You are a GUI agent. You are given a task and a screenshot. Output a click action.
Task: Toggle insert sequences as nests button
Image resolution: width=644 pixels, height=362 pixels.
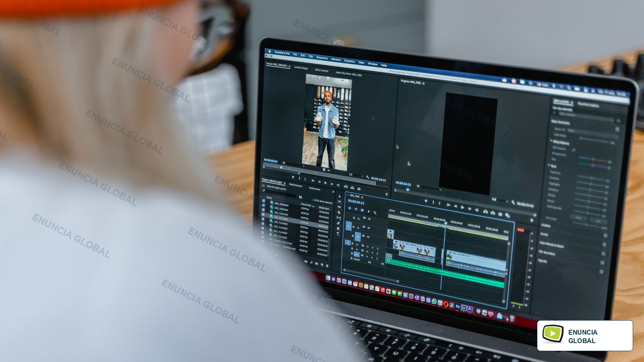pos(349,208)
